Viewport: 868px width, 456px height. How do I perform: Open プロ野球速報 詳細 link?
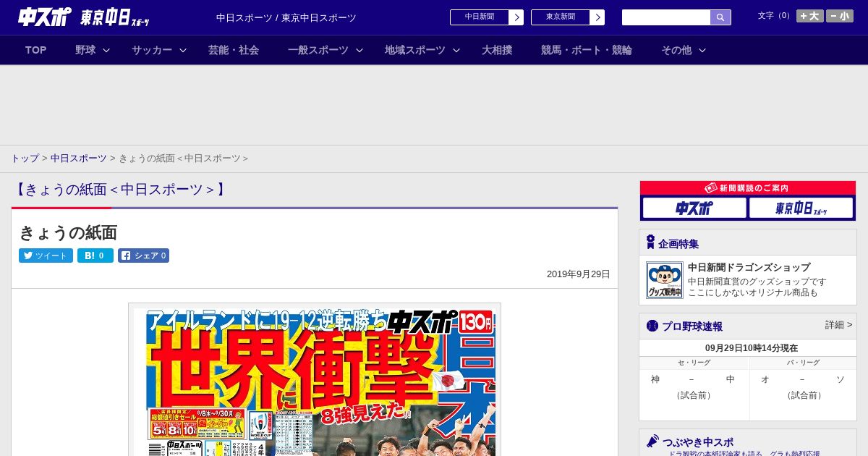[838, 325]
